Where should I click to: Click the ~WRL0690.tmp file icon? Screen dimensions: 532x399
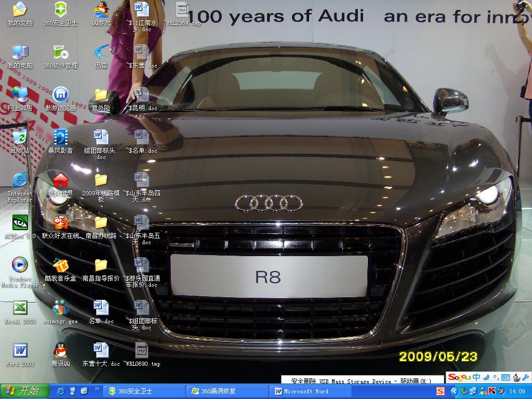(x=141, y=354)
